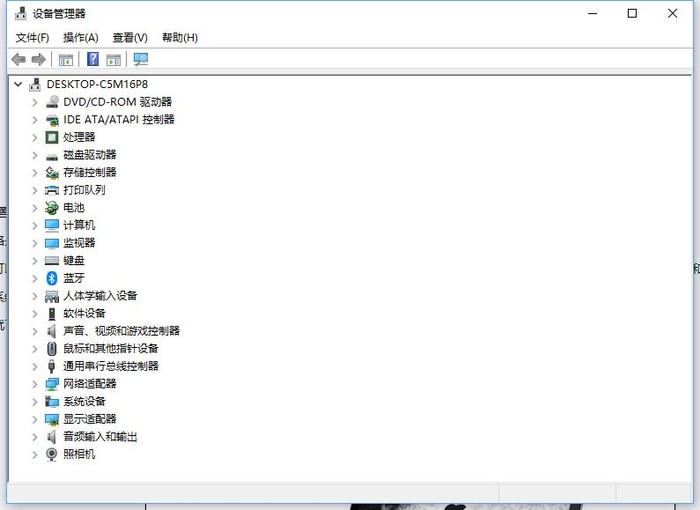
Task: Click the camera (照相机) category icon
Action: point(52,454)
